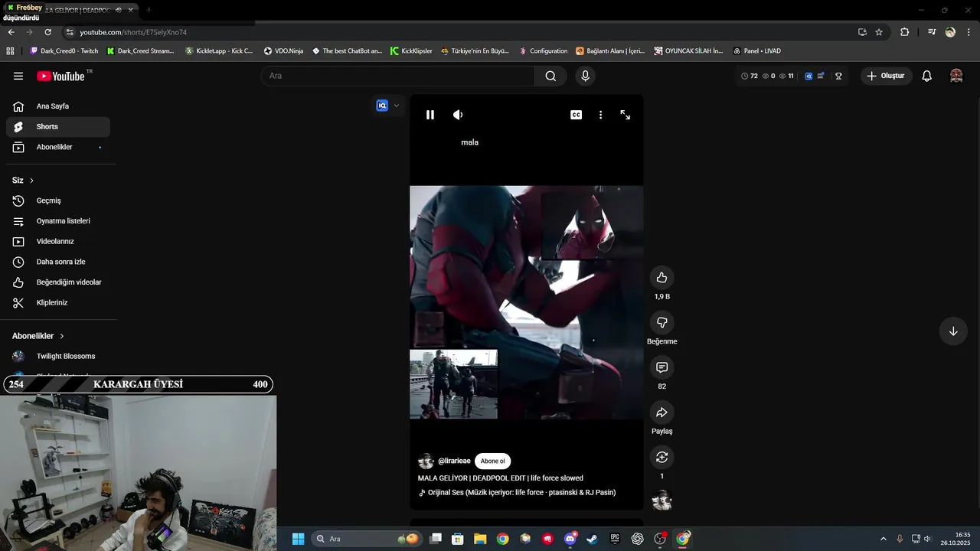The height and width of the screenshot is (551, 980).
Task: Open Discord from the taskbar
Action: click(x=570, y=539)
